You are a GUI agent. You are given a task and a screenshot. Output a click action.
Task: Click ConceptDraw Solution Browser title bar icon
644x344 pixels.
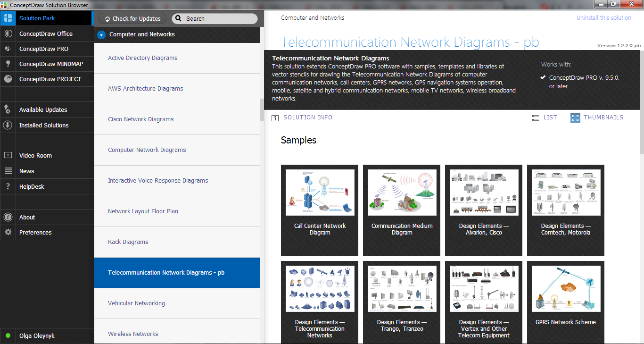tap(5, 5)
